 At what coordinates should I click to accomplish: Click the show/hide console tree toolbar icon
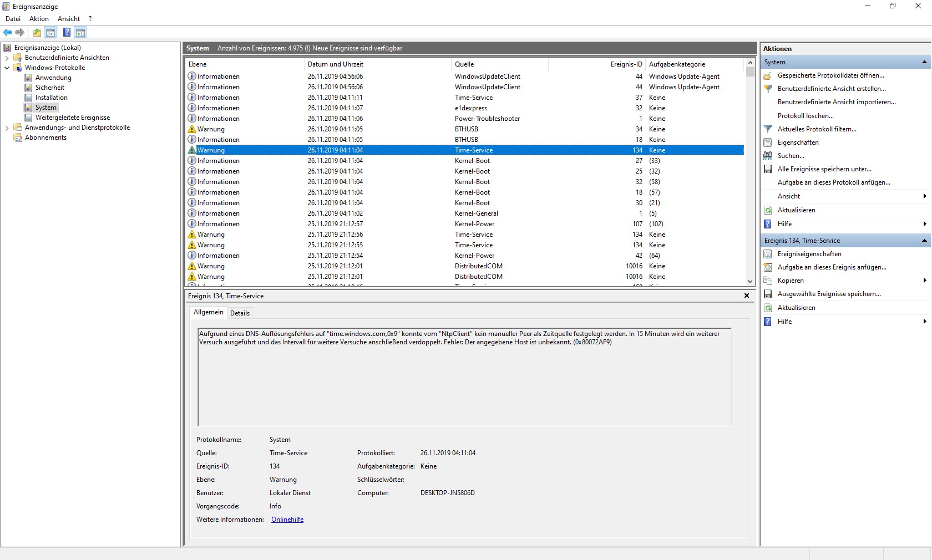pos(50,32)
